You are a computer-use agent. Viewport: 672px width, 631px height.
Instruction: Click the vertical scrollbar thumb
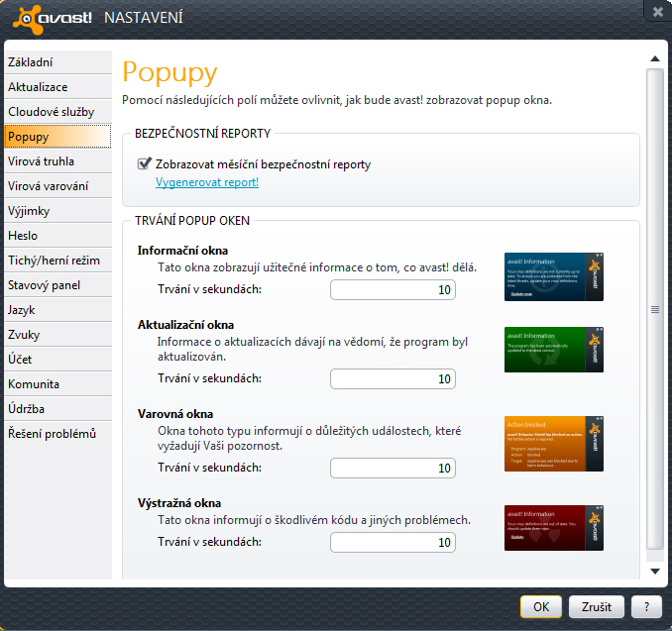tap(655, 309)
